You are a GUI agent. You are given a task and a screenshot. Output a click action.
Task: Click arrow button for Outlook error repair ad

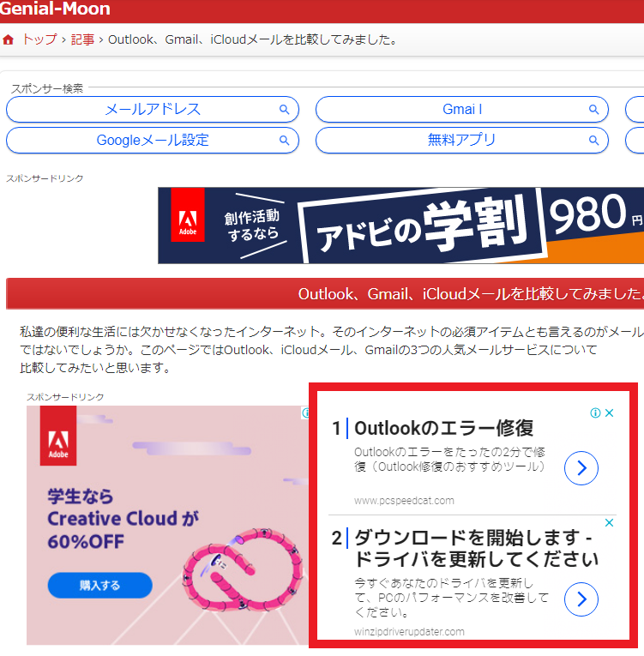(x=581, y=468)
